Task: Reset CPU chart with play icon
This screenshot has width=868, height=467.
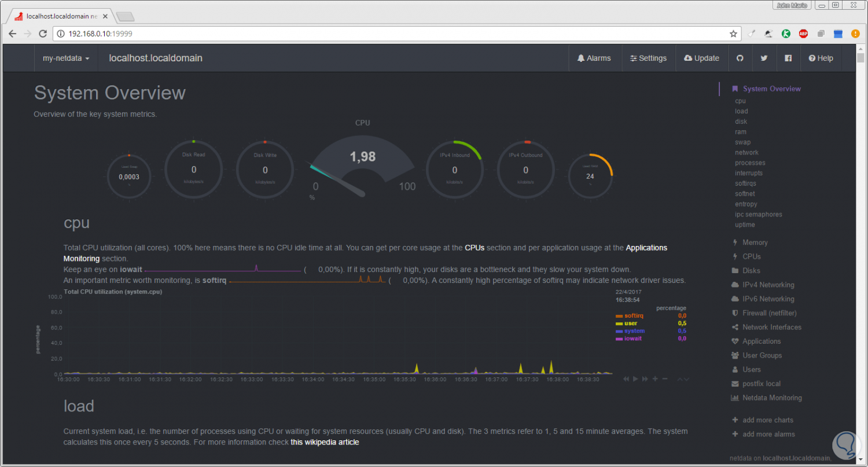Action: click(x=635, y=378)
